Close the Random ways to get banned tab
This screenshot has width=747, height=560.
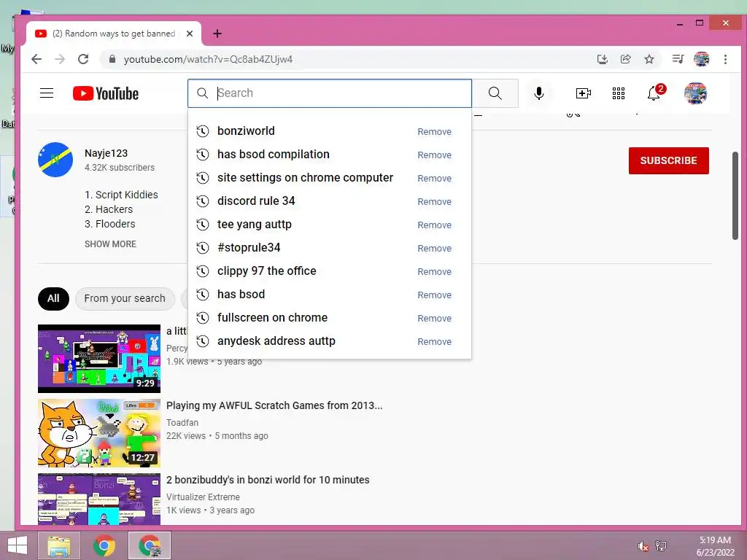pos(190,34)
